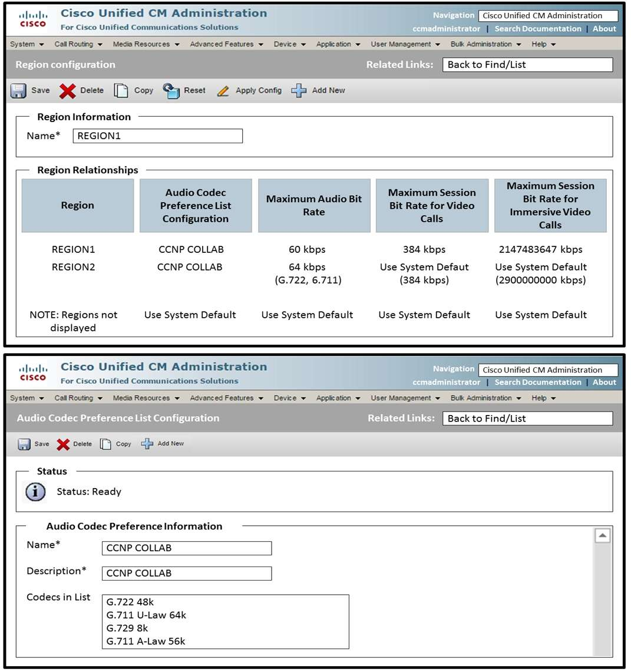Click the scroll up arrow in Audio Codec panel
The image size is (631, 672).
pyautogui.click(x=602, y=536)
